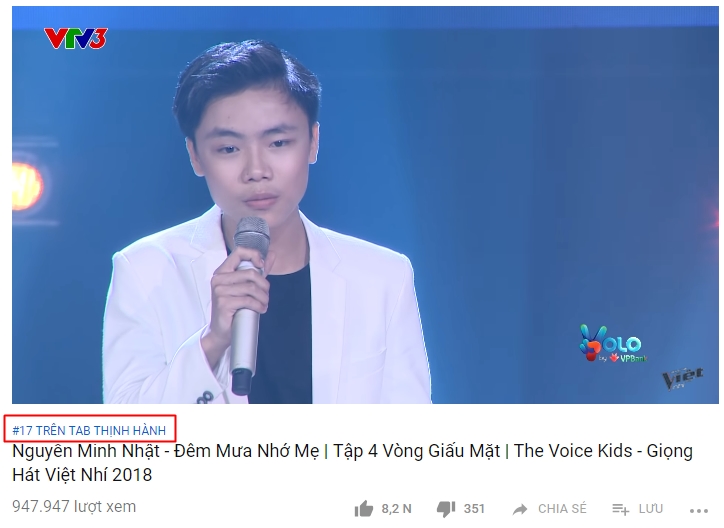Click the Voice Việt watermark logo in the video corner
This screenshot has width=724, height=528.
click(683, 378)
